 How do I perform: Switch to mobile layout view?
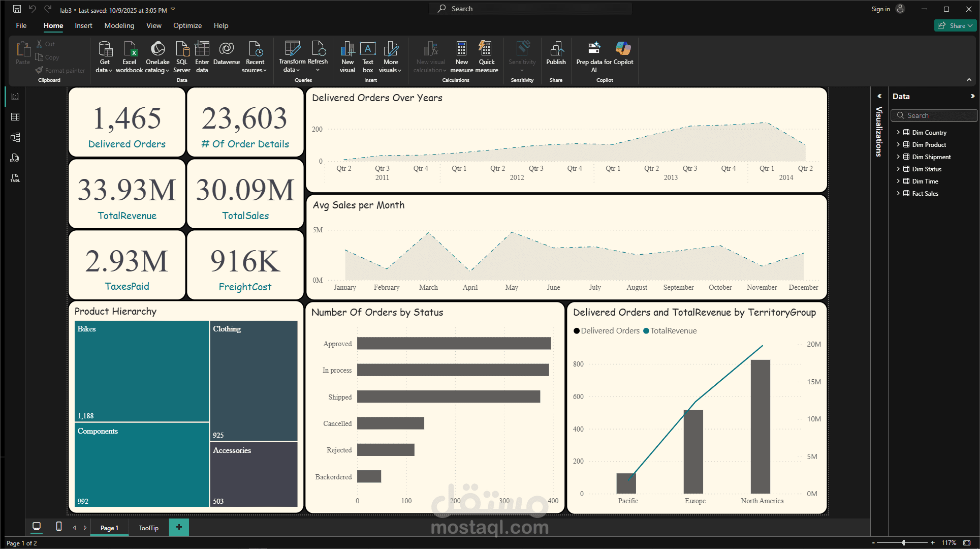pos(59,527)
